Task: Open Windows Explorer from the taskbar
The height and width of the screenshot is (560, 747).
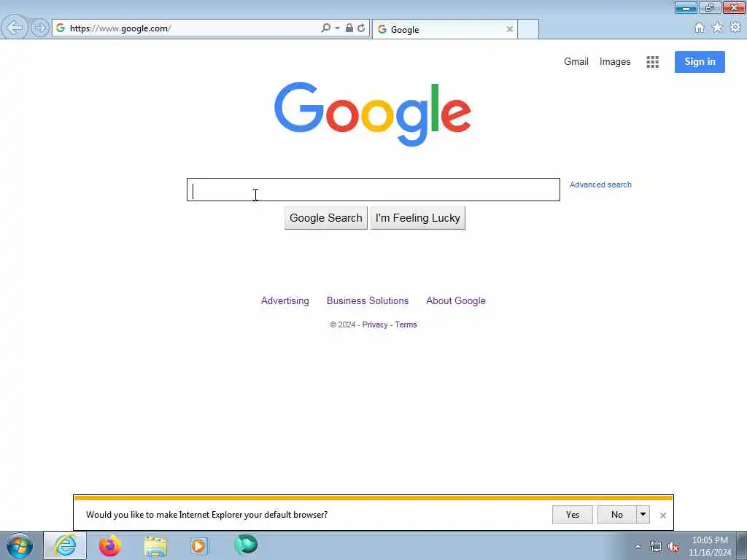Action: point(155,546)
